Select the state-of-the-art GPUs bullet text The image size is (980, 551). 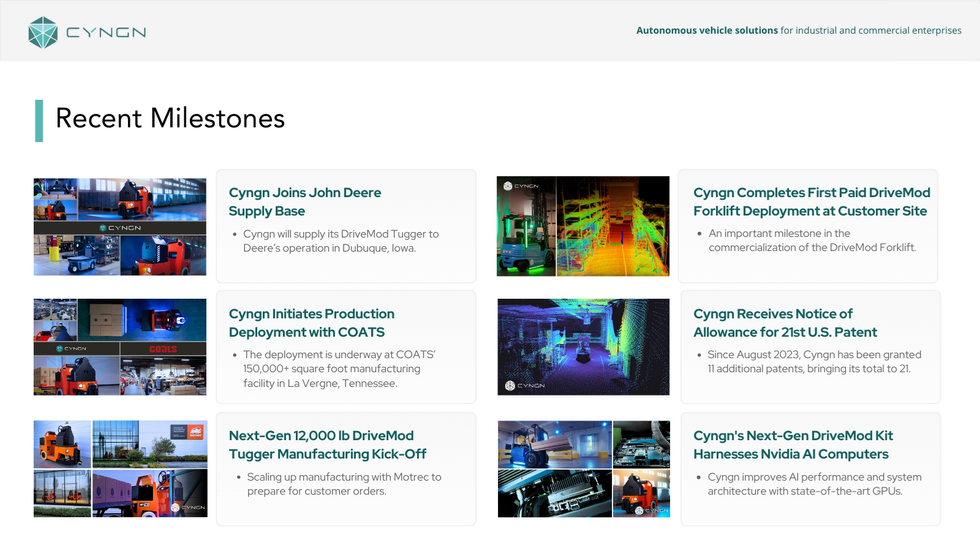tap(814, 484)
